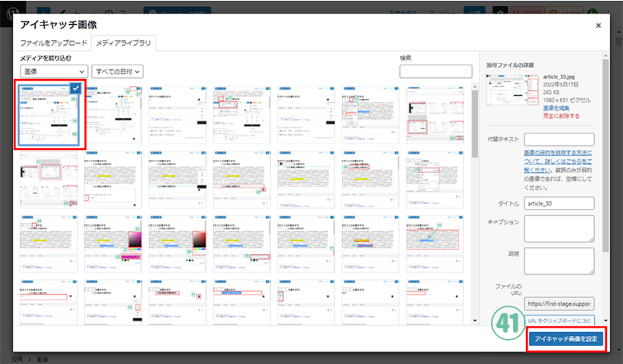Viewport: 623px width, 364px height.
Task: Expand the すべての日付 date filter dropdown
Action: pos(118,72)
